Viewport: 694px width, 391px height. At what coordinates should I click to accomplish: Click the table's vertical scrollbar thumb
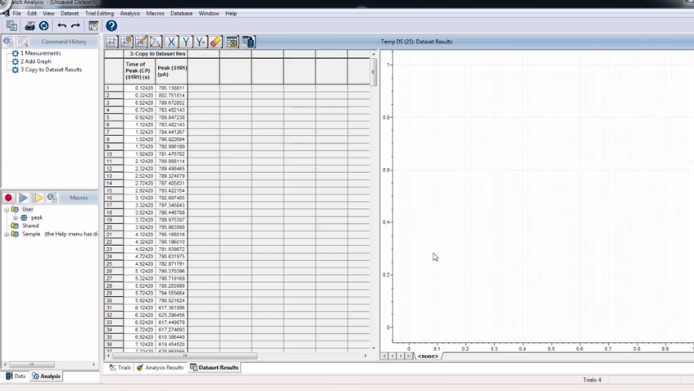tap(374, 73)
